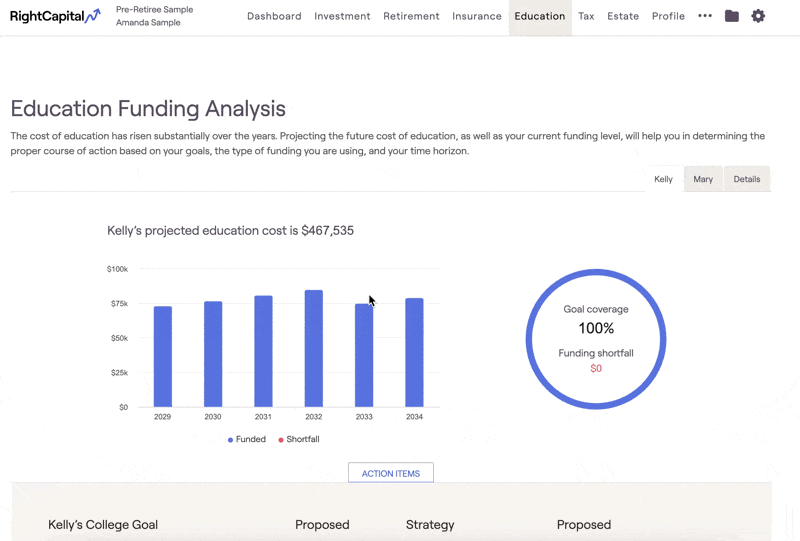
Task: Go to the Profile page
Action: pos(668,16)
